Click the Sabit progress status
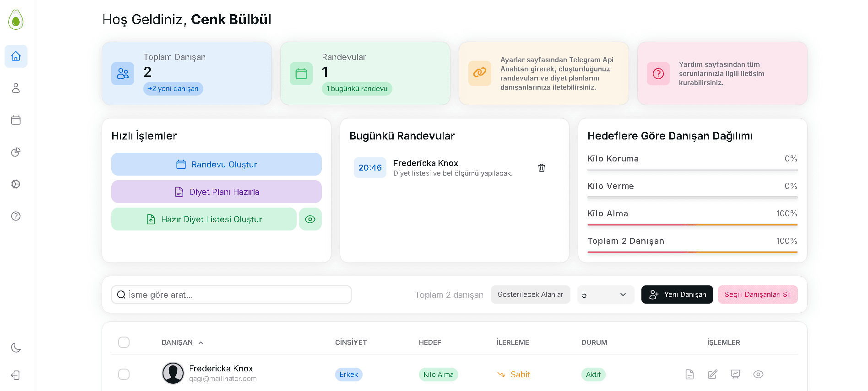This screenshot has height=391, width=868. tap(520, 375)
